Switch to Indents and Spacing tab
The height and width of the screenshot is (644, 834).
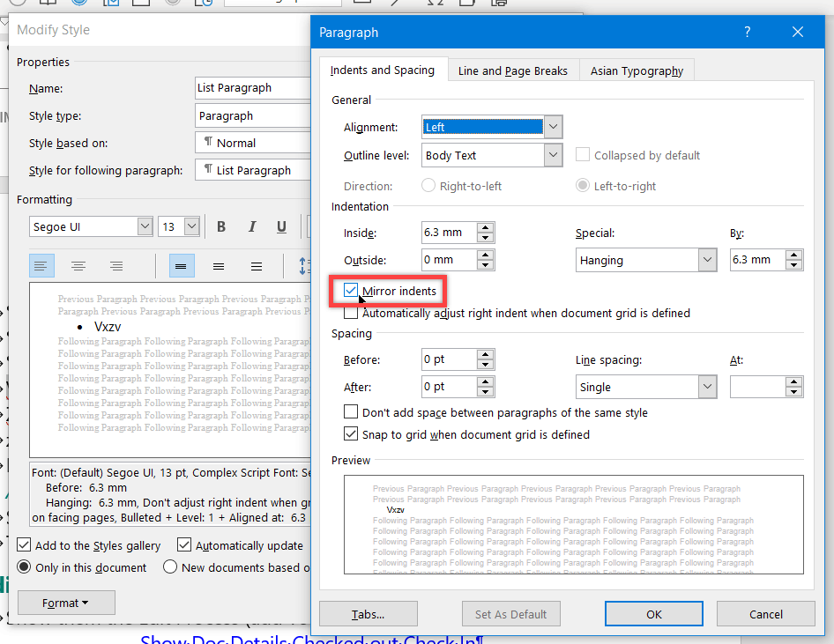pyautogui.click(x=383, y=70)
